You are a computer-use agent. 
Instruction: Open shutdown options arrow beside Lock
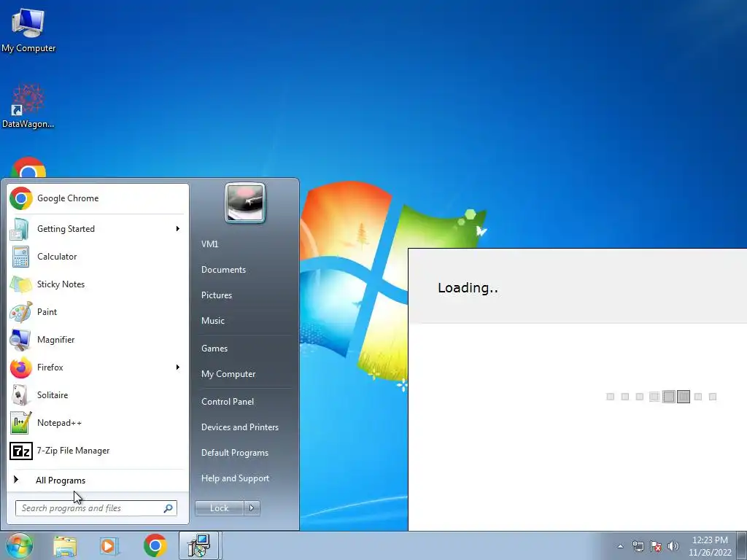[x=252, y=508]
